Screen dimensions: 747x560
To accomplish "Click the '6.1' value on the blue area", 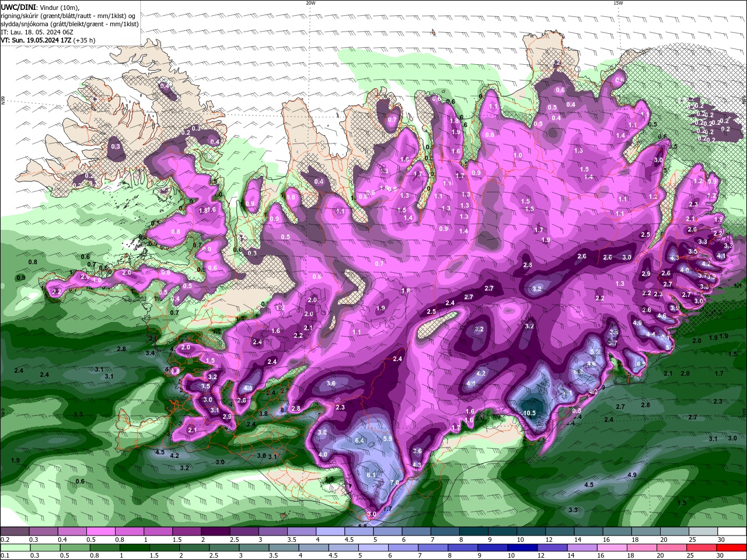I will click(371, 475).
